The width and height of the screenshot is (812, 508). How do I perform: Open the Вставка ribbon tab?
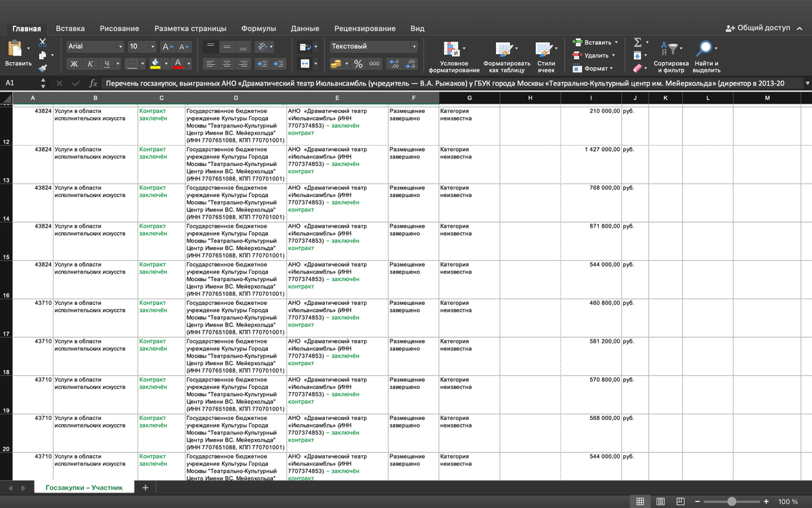point(70,28)
